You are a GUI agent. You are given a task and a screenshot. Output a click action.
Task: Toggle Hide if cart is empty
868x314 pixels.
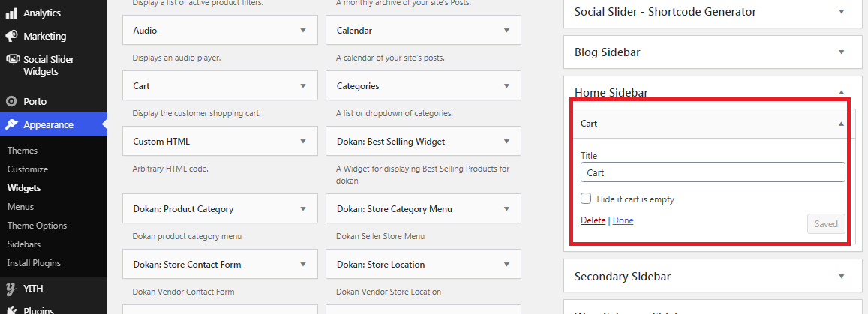[586, 199]
